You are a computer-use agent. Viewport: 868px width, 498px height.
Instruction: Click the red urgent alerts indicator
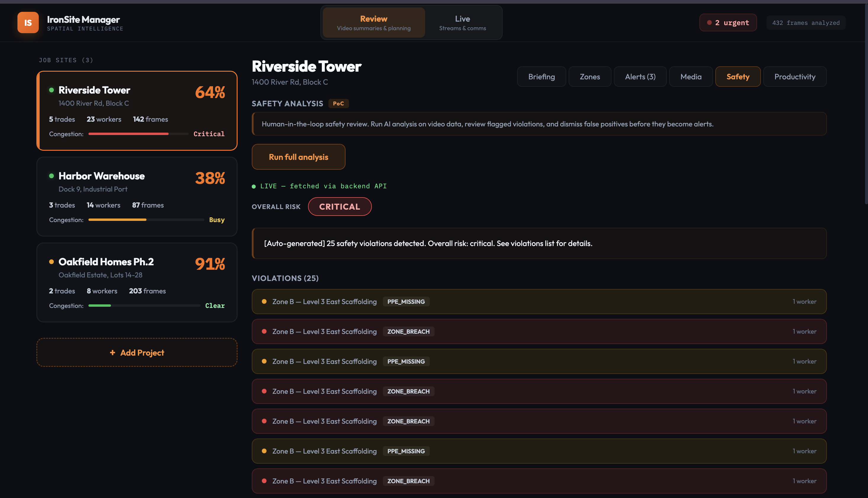click(728, 23)
